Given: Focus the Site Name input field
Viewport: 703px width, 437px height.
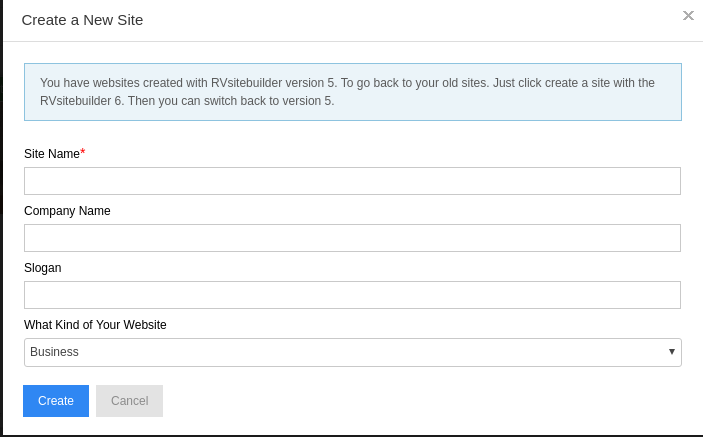Looking at the screenshot, I should pos(352,181).
